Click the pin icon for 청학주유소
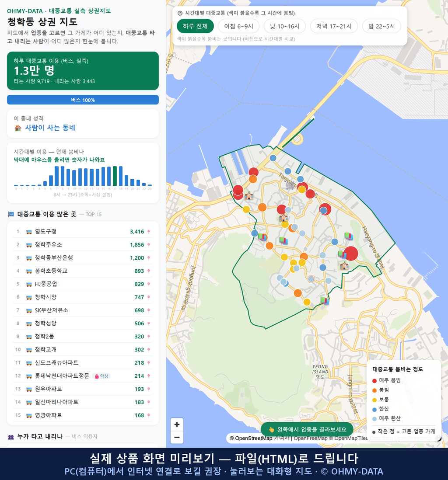Image resolution: width=448 pixels, height=480 pixels. click(x=149, y=245)
